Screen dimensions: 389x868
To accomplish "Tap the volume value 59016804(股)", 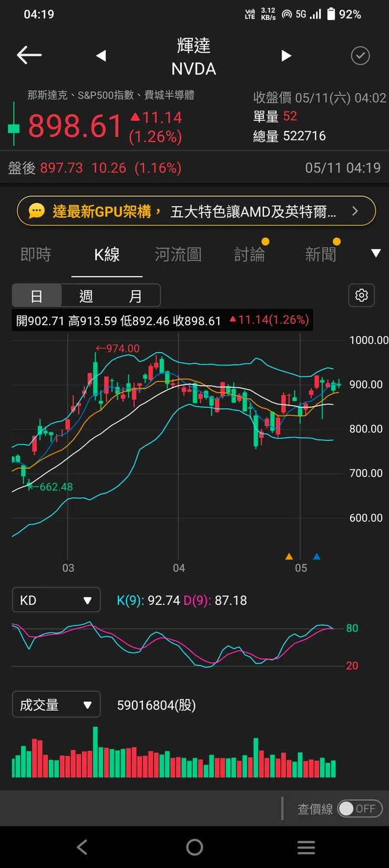I will (x=156, y=705).
